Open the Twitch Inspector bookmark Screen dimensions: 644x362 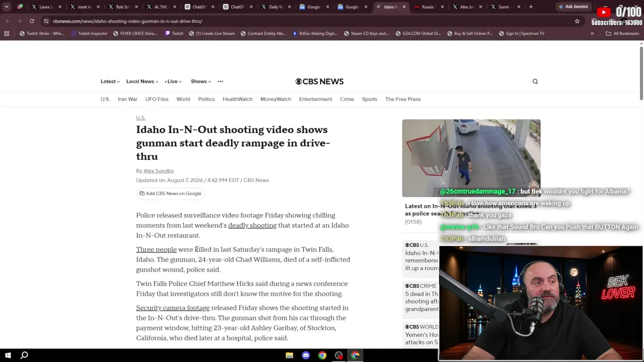90,34
